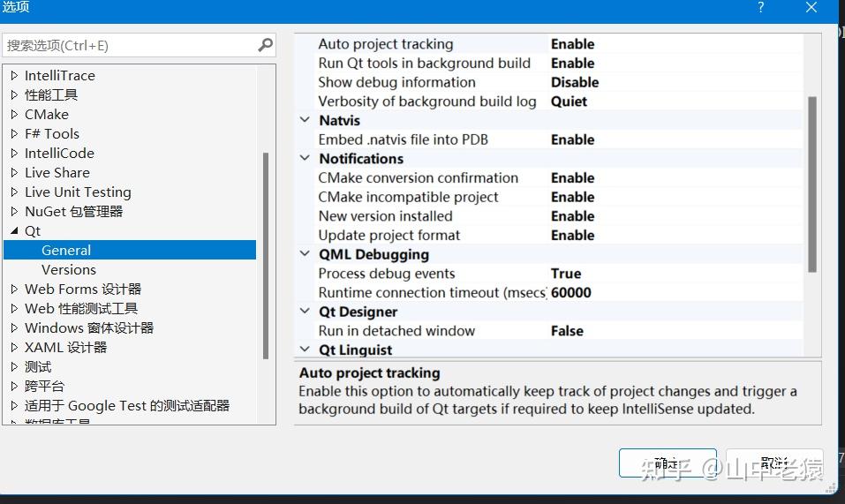
Task: Select the Versions item under Qt
Action: pos(69,270)
